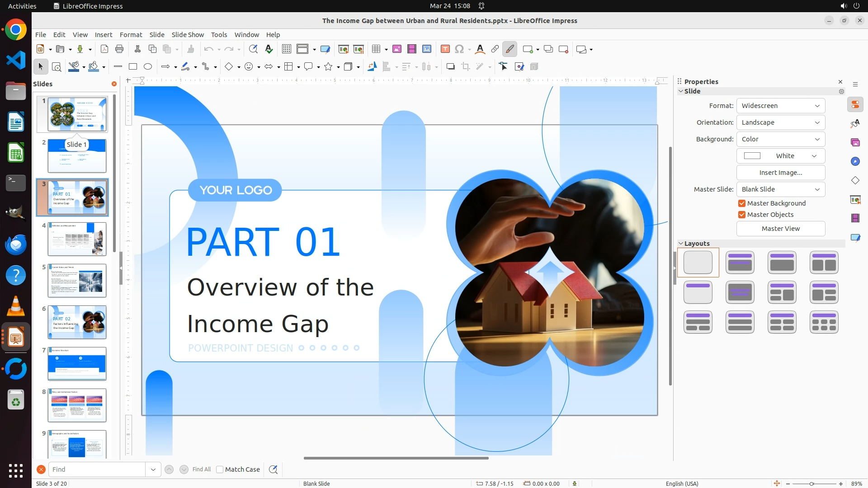Viewport: 868px width, 488px height.
Task: Click the Insert Table icon
Action: [376, 49]
